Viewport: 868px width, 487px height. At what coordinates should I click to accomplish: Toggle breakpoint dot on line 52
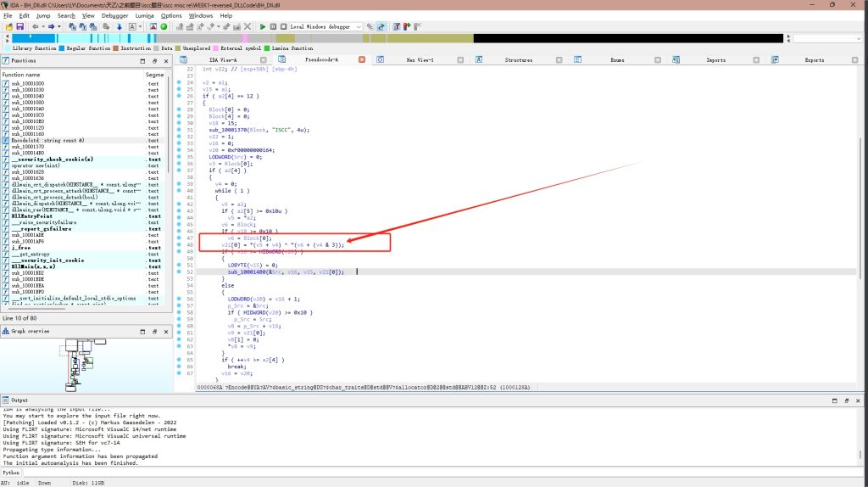coord(179,271)
